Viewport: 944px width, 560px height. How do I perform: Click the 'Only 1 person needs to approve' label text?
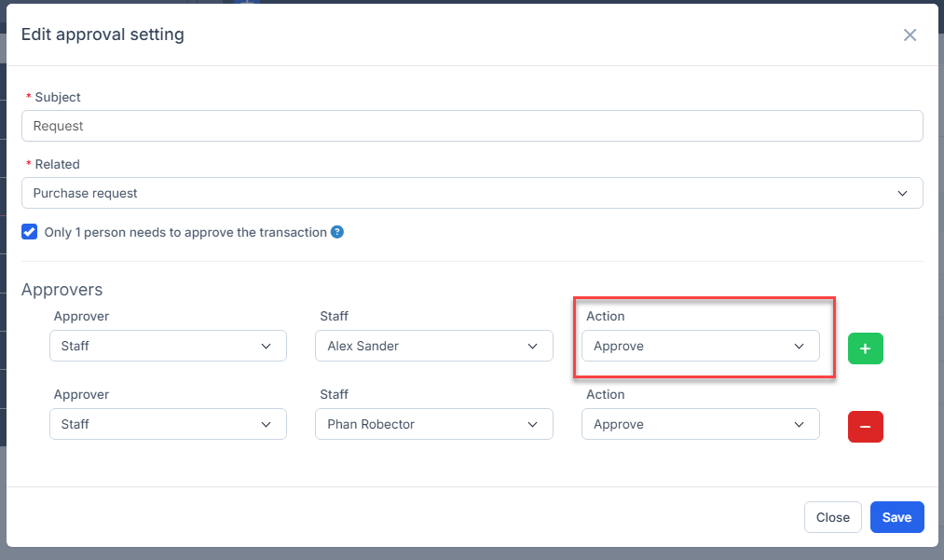(185, 232)
